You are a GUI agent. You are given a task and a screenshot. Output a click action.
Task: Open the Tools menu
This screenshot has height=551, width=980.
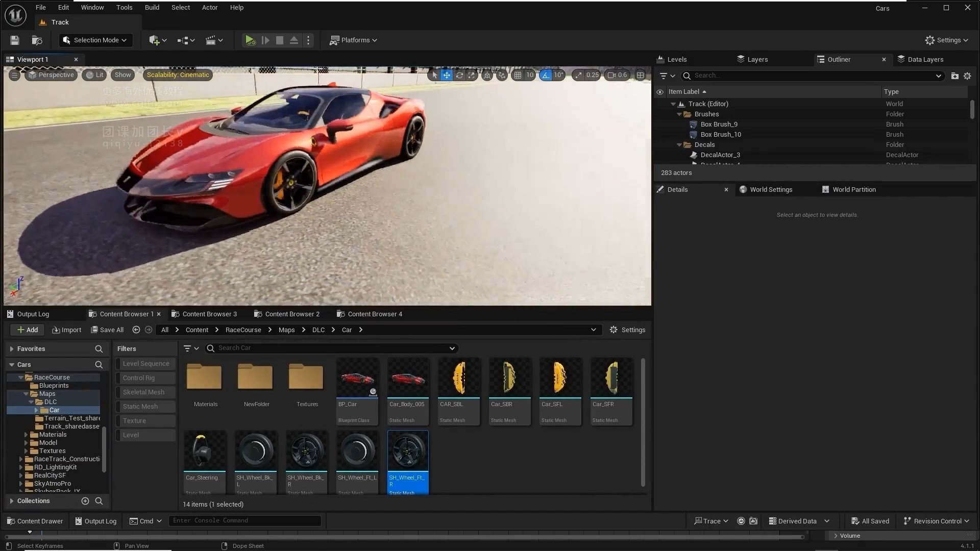[124, 8]
